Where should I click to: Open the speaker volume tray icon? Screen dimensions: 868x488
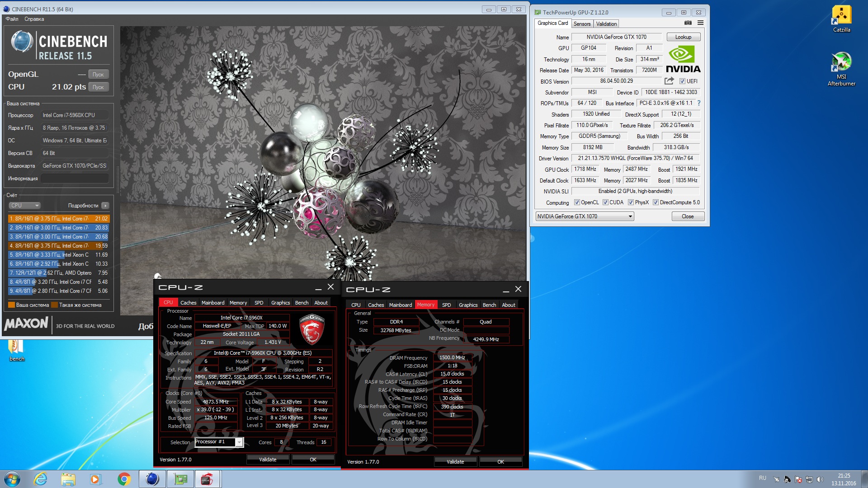point(820,479)
